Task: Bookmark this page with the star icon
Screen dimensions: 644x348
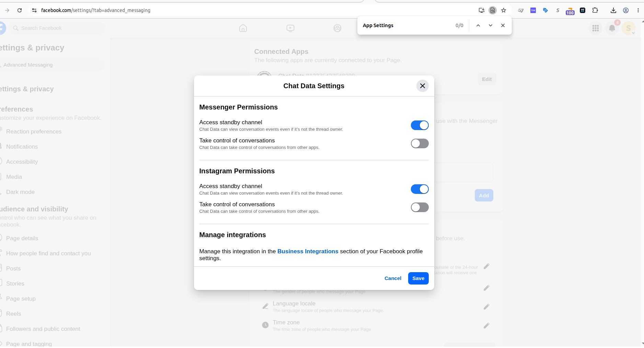Action: 504,10
